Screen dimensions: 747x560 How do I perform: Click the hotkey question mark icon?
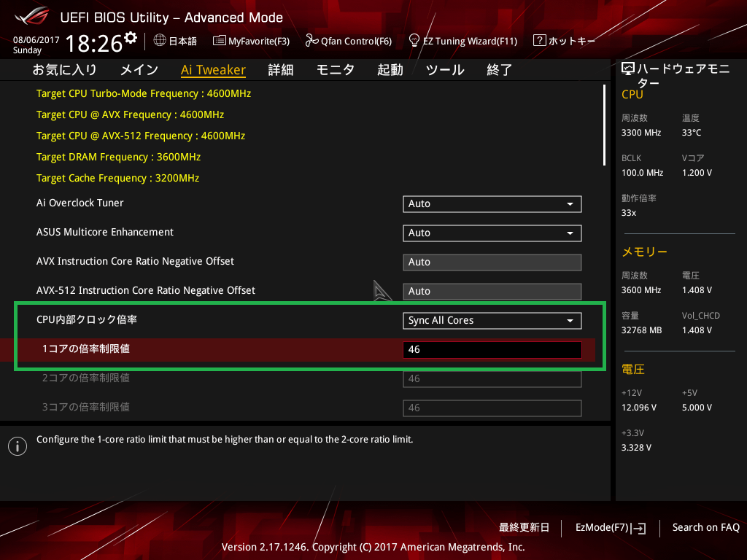point(539,40)
